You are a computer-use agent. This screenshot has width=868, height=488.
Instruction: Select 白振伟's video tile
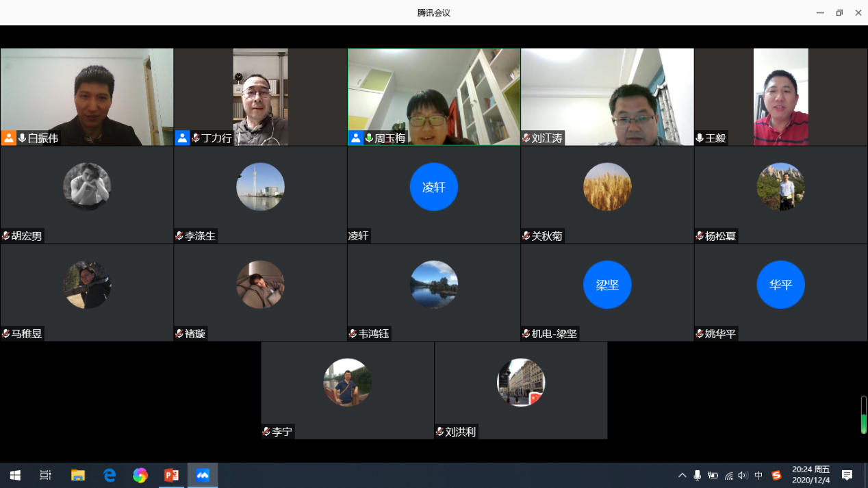[87, 97]
